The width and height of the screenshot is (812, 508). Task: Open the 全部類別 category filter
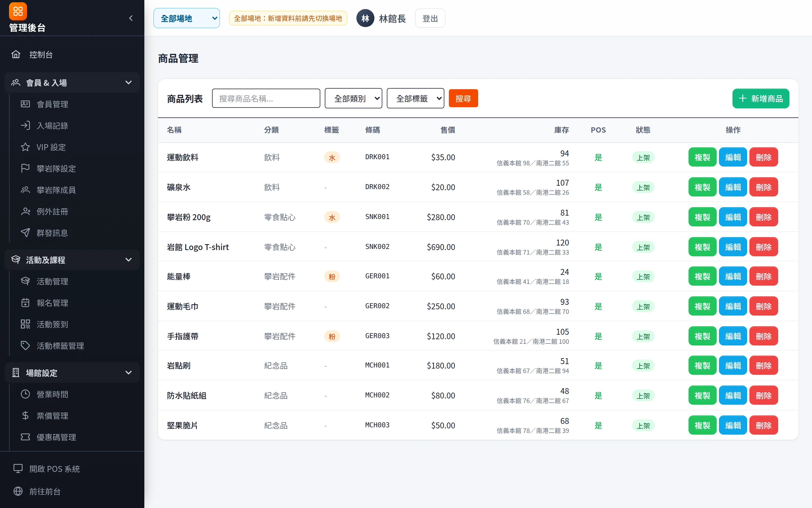click(353, 98)
